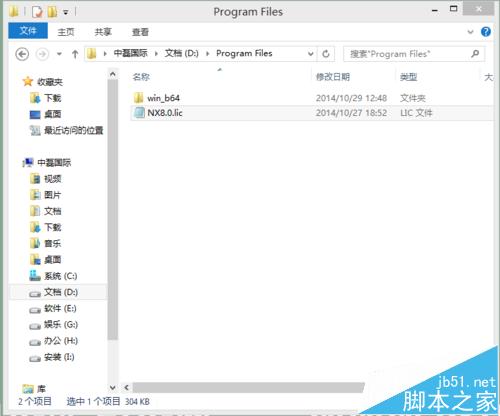Click the Properties icon in quick access toolbar

(x=37, y=12)
